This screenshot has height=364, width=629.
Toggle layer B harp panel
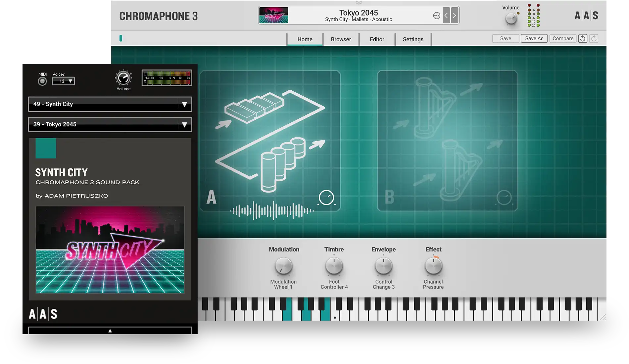pos(447,141)
